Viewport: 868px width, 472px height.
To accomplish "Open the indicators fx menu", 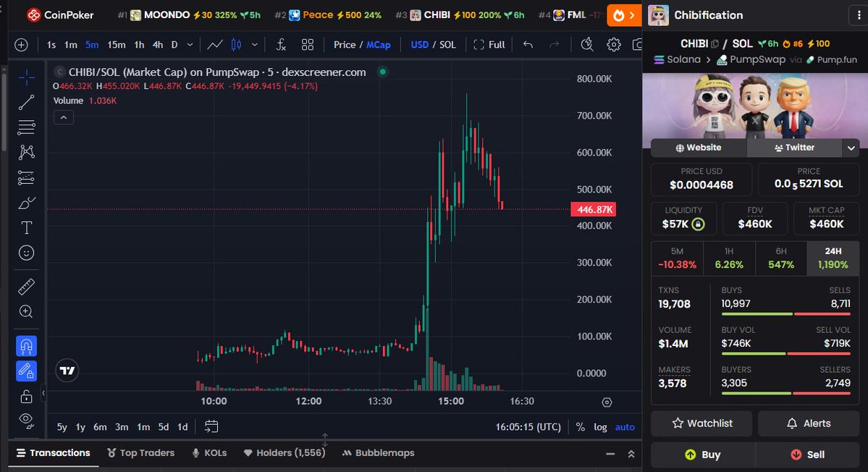I will point(281,45).
